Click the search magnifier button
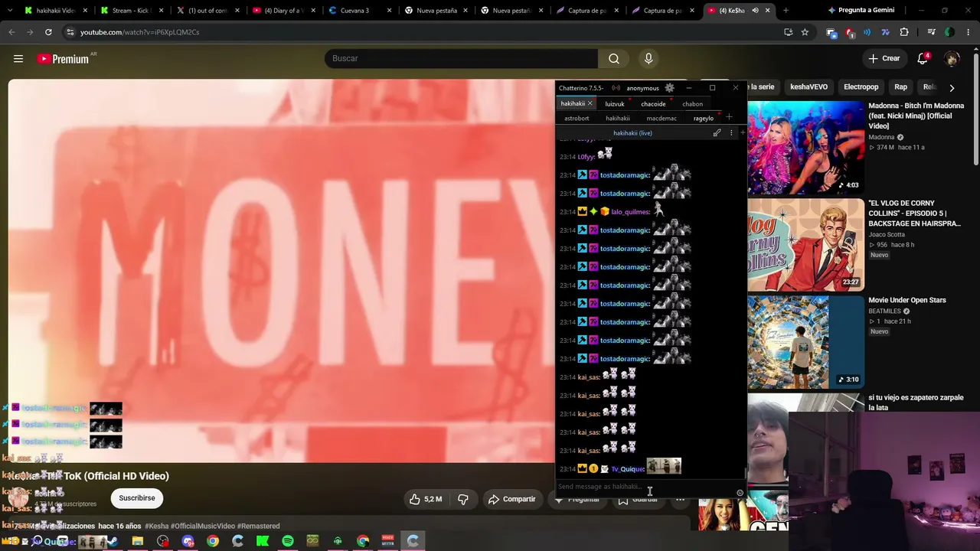 tap(614, 59)
